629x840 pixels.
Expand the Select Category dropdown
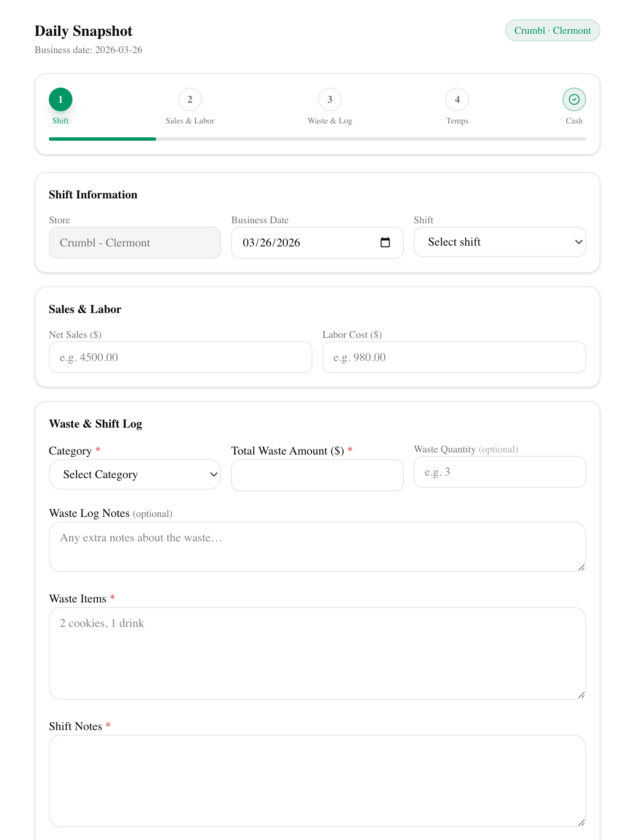pos(135,474)
